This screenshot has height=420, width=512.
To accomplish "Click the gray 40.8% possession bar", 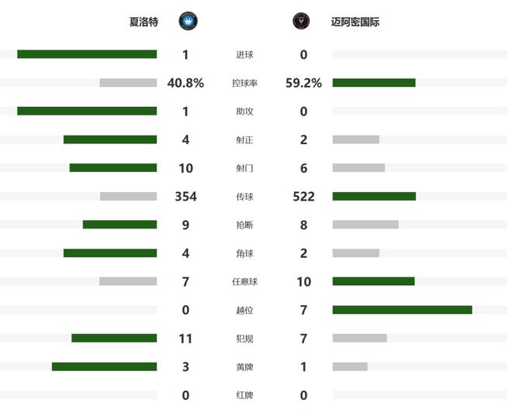I will [x=128, y=83].
